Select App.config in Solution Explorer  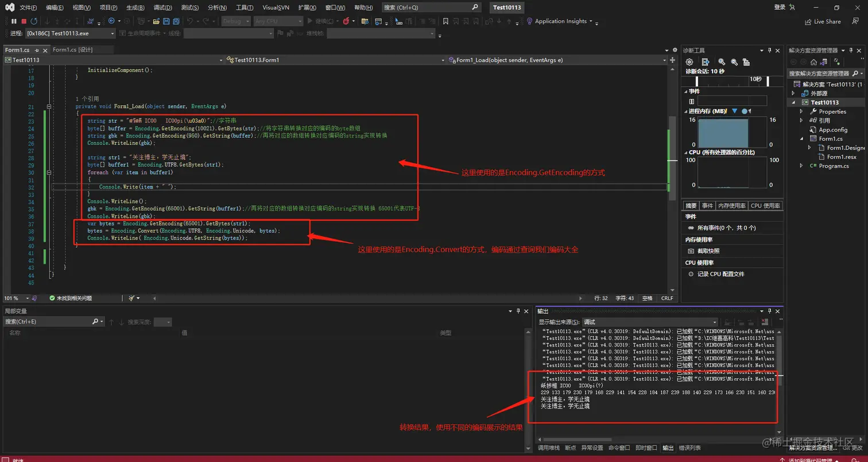coord(833,130)
